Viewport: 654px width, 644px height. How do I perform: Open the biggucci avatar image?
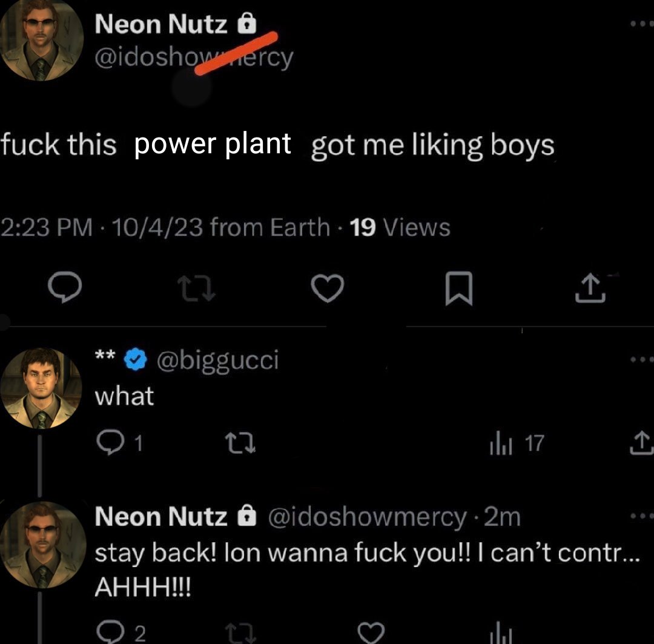click(x=41, y=388)
